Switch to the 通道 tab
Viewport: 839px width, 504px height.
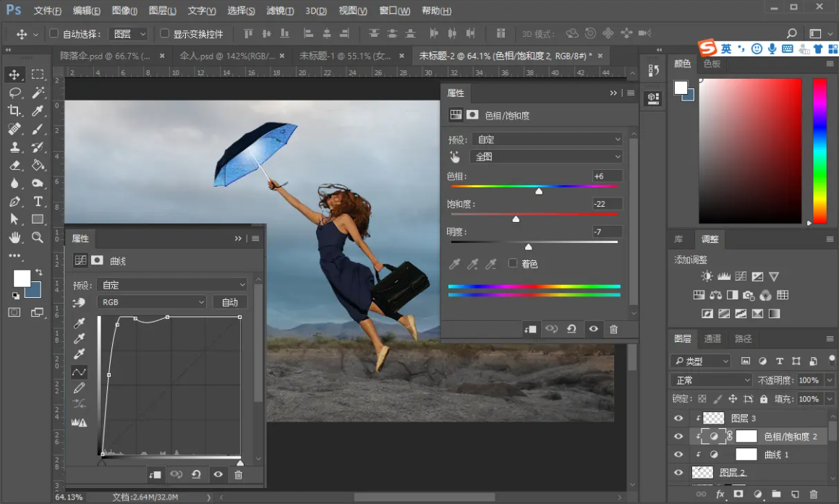click(x=712, y=338)
